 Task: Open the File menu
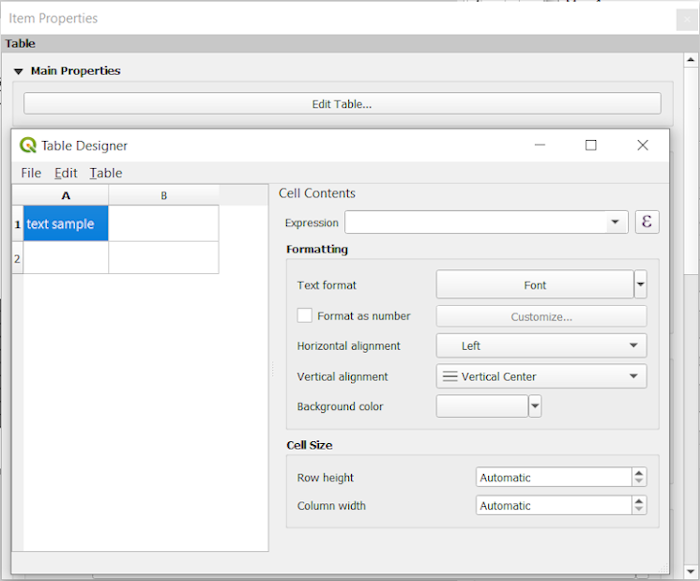(31, 173)
